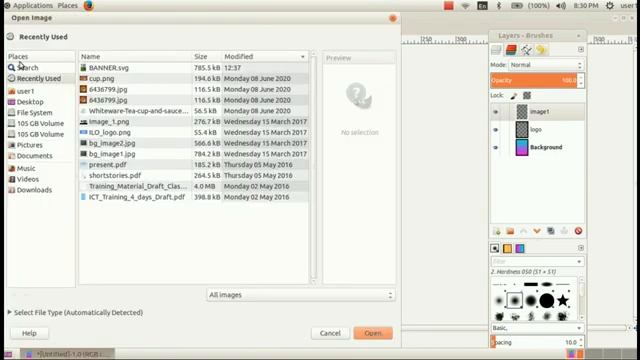Raise the layer one step icon

524,231
